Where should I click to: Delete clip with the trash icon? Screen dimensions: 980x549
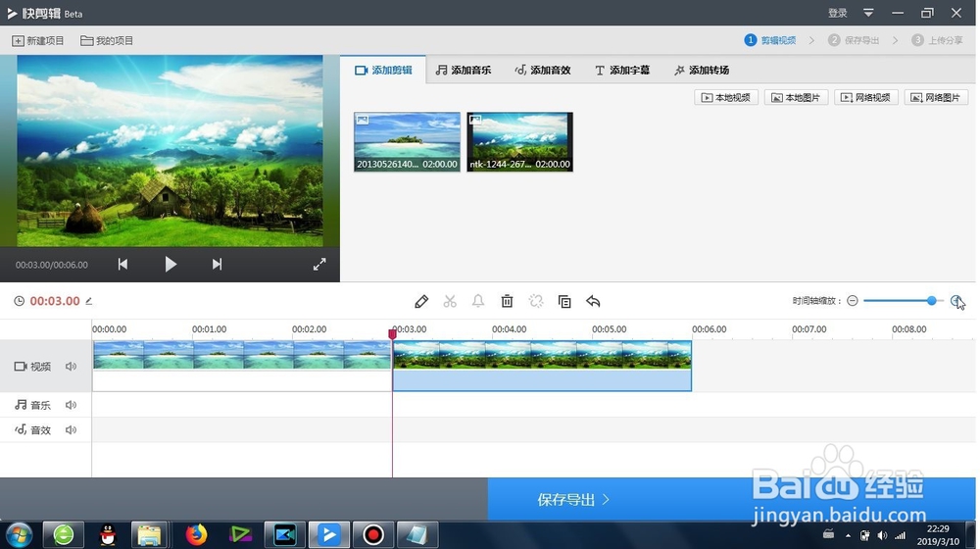tap(507, 301)
